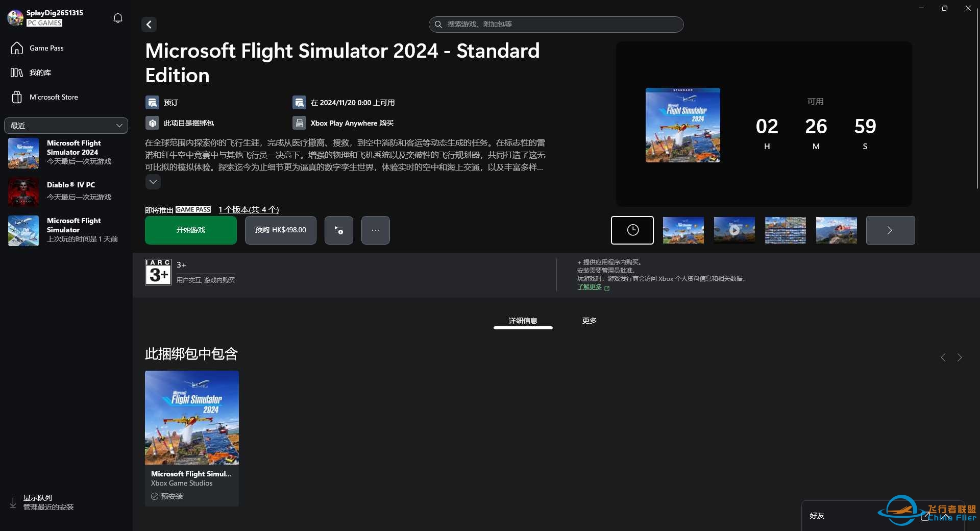
Task: Open Diablo IV PC recent entry
Action: pyautogui.click(x=65, y=191)
